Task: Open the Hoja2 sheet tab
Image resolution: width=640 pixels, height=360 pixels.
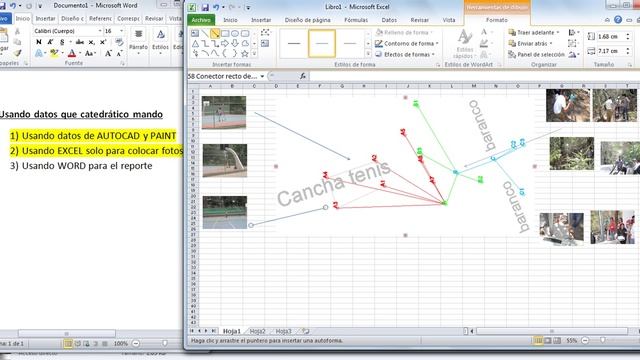Action: pyautogui.click(x=258, y=331)
